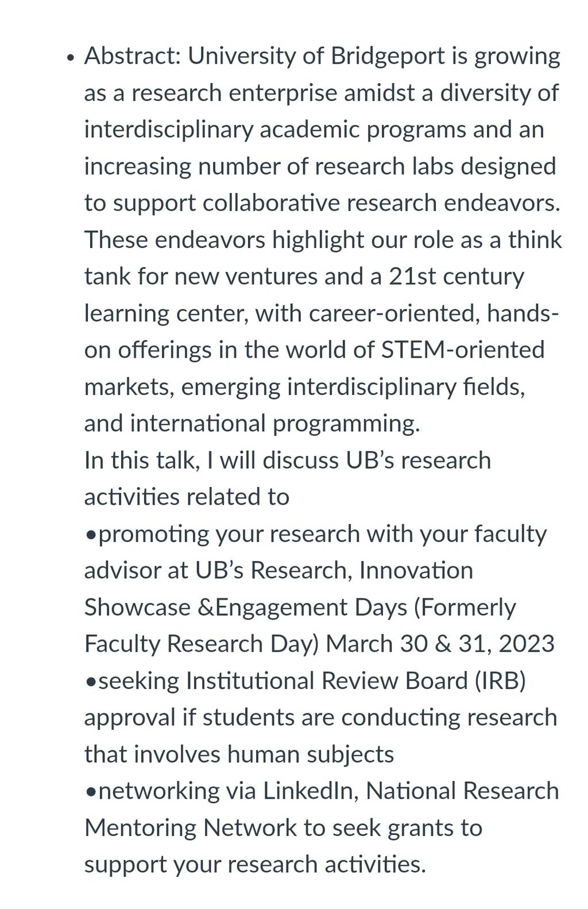This screenshot has width=588, height=909.
Task: Click the bullet before "networking via LinkedIn"
Action: [x=91, y=792]
